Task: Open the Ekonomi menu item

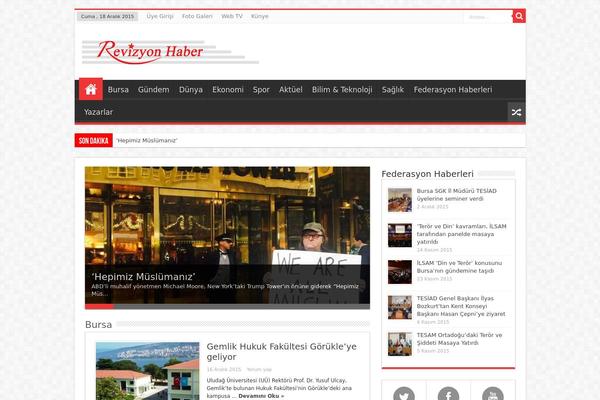Action: click(x=228, y=90)
